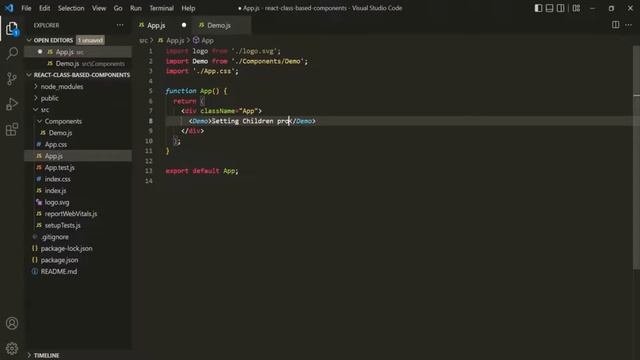Open the View menu
640x360 pixels.
[99, 8]
